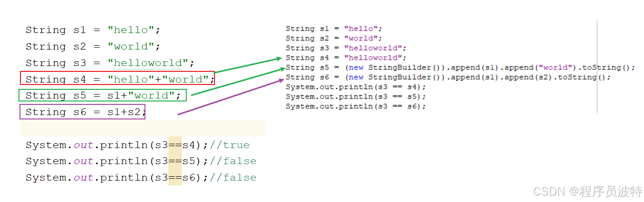Click the println(s3==s6) //false line
This screenshot has height=202, width=644.
[x=141, y=178]
